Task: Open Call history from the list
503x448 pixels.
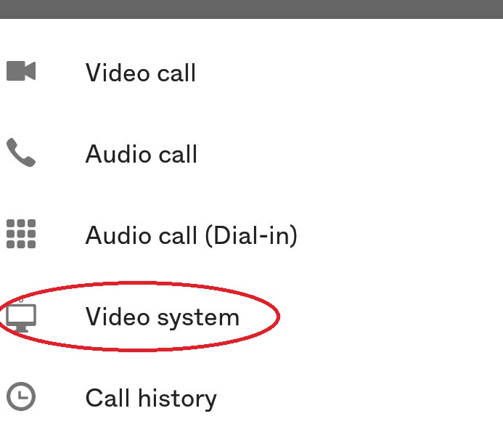Action: tap(151, 399)
